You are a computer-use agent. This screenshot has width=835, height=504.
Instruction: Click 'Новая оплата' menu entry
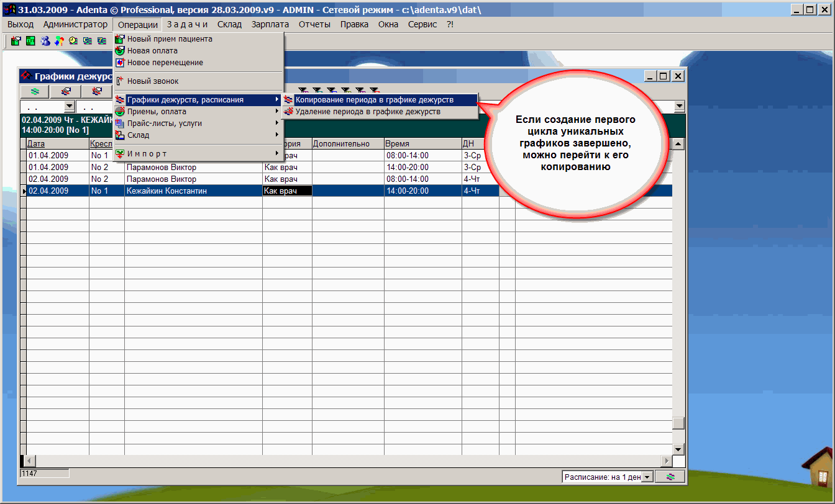tap(152, 51)
